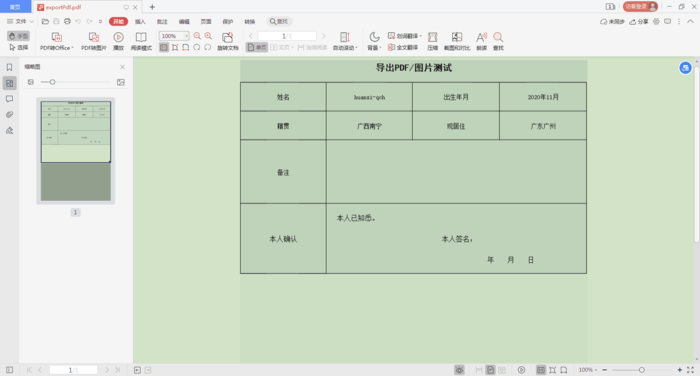The image size is (700, 376).
Task: Enable 单页 single page layout
Action: (x=257, y=47)
